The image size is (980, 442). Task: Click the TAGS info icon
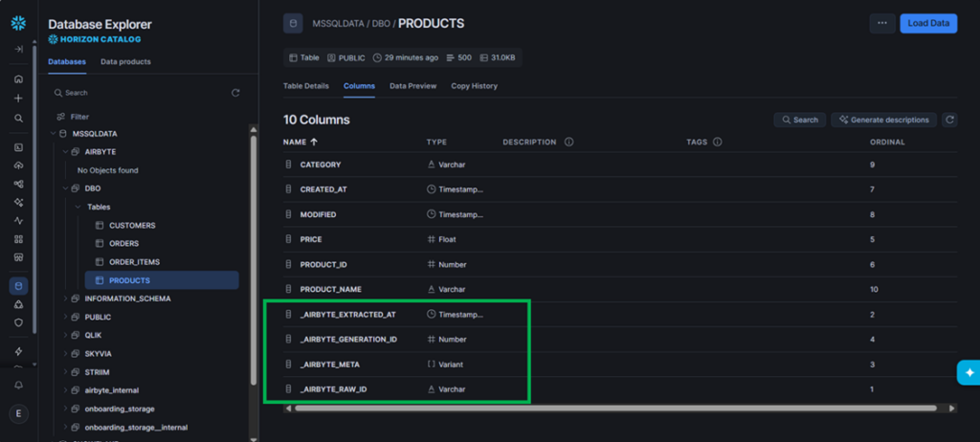718,142
